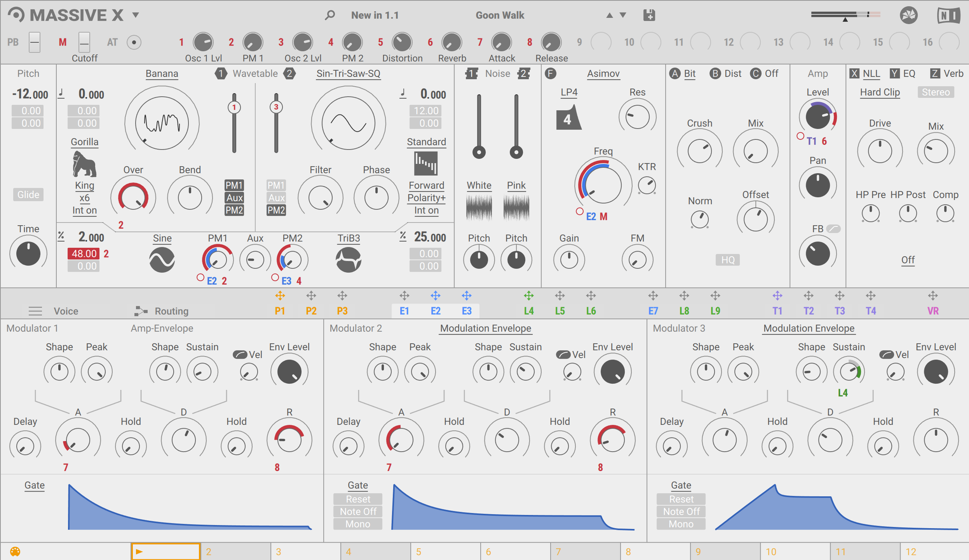The width and height of the screenshot is (969, 560).
Task: Click the Gorilla oscillator mode icon
Action: coord(84,164)
